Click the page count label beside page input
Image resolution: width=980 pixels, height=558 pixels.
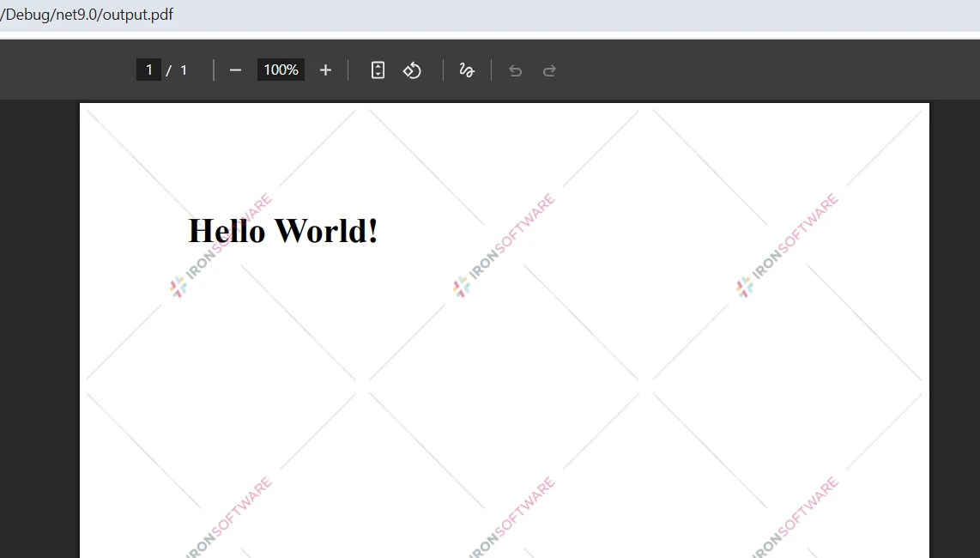(x=178, y=70)
